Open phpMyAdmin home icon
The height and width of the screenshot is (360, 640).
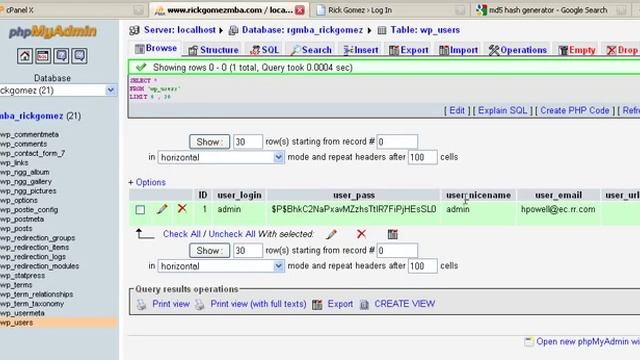25,56
